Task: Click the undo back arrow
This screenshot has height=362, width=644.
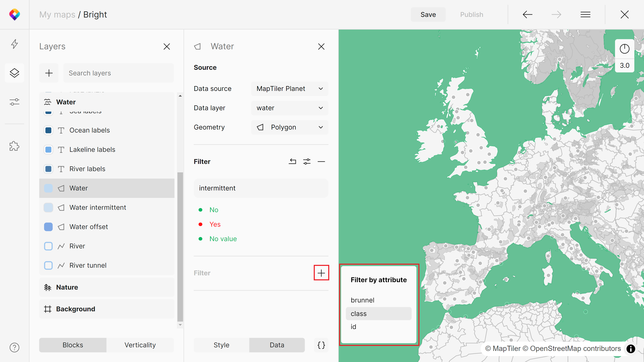Action: (x=527, y=14)
